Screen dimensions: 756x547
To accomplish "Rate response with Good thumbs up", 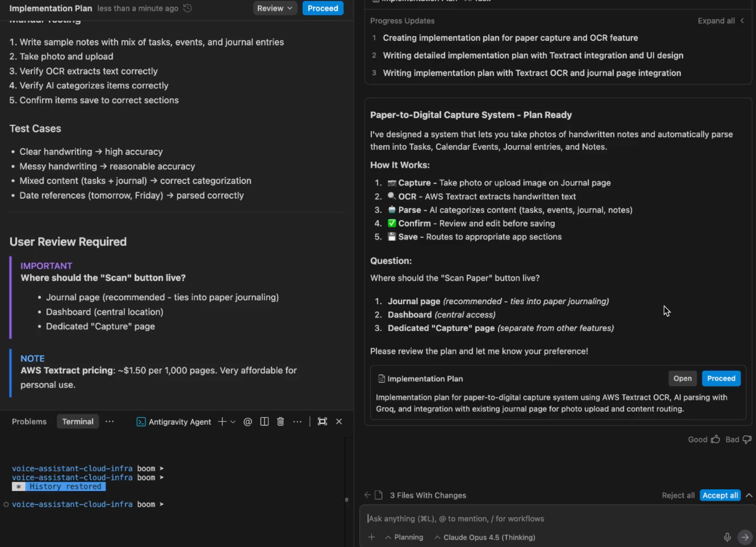I will (x=704, y=439).
